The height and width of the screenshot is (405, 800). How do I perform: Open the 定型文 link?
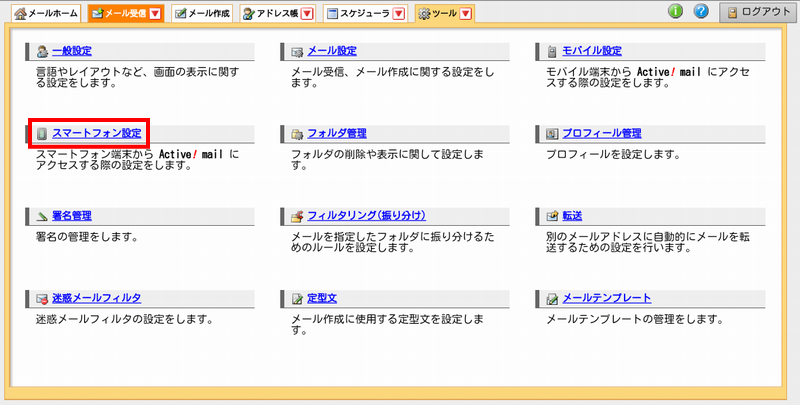coord(321,299)
